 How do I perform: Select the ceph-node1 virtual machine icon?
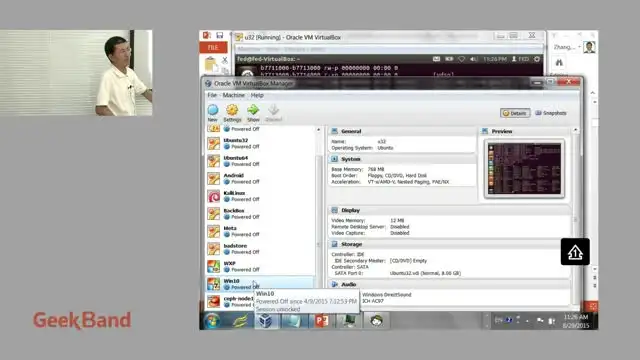pos(213,302)
